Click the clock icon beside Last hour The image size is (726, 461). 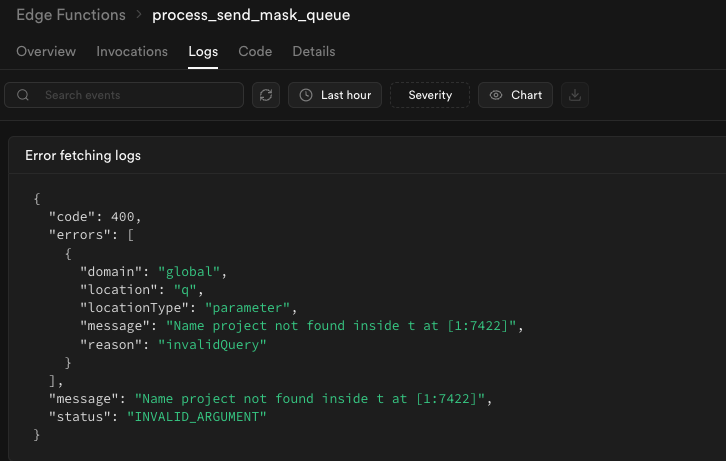point(306,95)
